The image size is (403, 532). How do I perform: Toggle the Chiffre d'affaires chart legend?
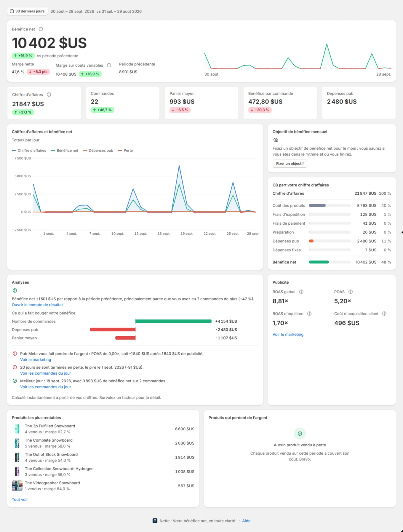coord(29,151)
